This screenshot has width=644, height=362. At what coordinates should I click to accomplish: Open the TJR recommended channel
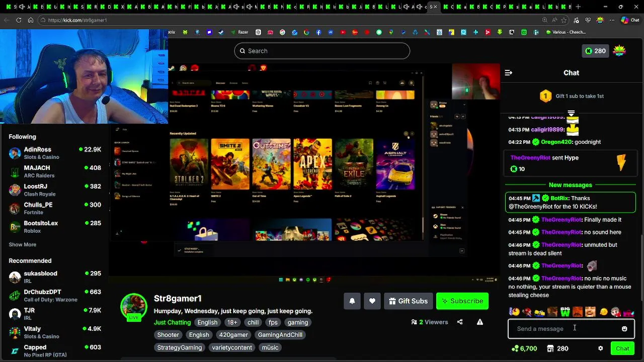click(55, 314)
